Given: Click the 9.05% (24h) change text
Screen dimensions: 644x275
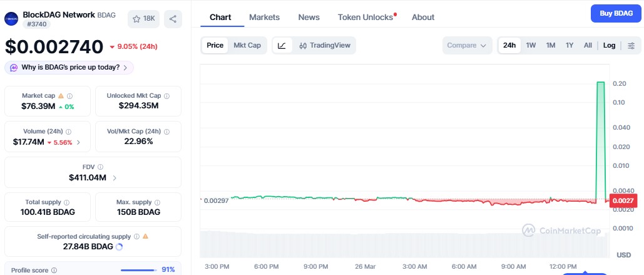Looking at the screenshot, I should (x=137, y=46).
